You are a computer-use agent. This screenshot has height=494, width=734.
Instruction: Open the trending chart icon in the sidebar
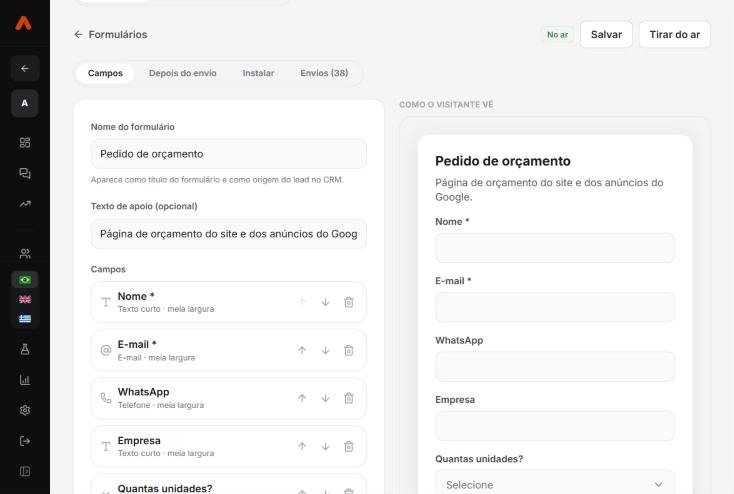click(x=25, y=204)
